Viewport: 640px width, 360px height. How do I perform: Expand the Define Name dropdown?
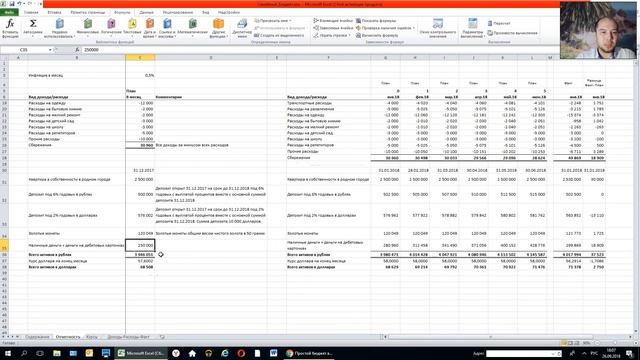pos(290,20)
